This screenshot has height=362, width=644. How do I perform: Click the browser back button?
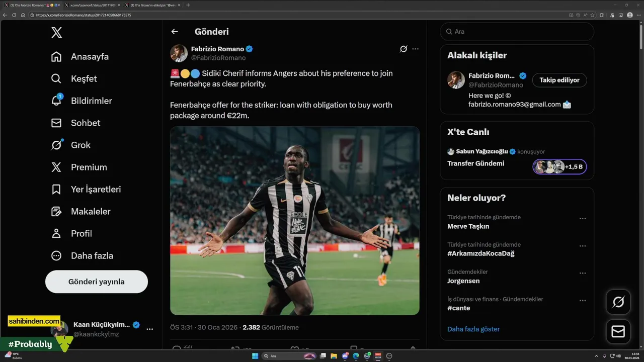[x=5, y=15]
